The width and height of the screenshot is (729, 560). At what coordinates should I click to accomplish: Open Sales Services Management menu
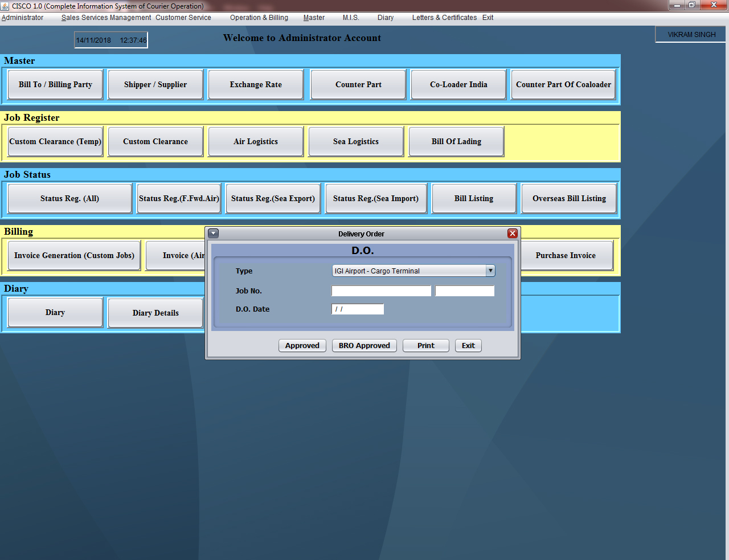click(x=107, y=18)
